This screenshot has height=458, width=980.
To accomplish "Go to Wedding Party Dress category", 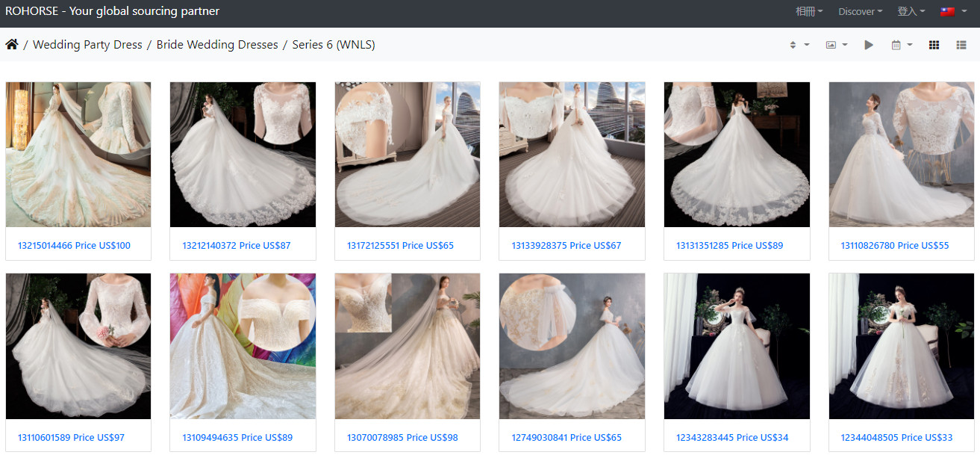I will pyautogui.click(x=87, y=45).
